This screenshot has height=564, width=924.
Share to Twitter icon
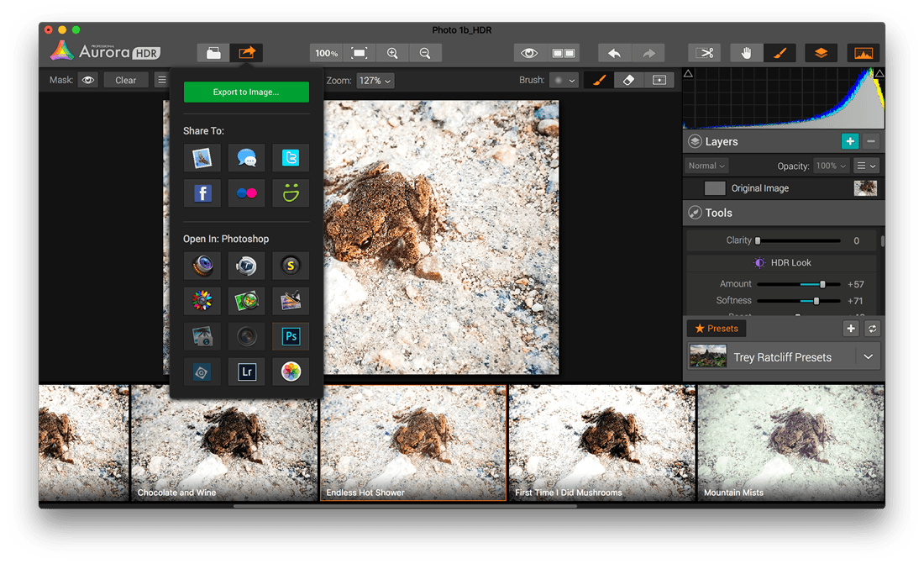291,157
